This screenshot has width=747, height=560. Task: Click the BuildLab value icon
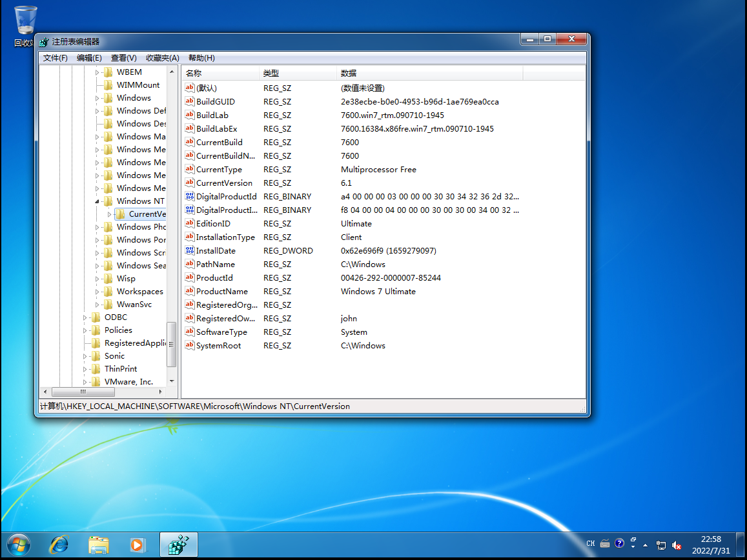(190, 115)
